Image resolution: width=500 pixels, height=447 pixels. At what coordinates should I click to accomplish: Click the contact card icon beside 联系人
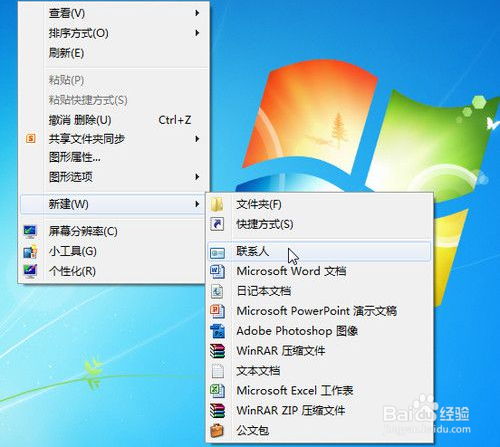click(217, 253)
